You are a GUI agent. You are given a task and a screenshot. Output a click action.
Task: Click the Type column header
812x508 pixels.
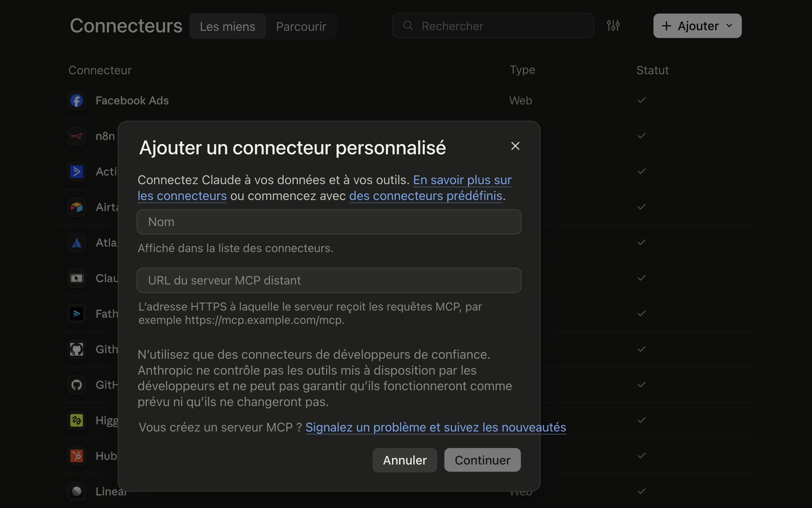pos(522,70)
